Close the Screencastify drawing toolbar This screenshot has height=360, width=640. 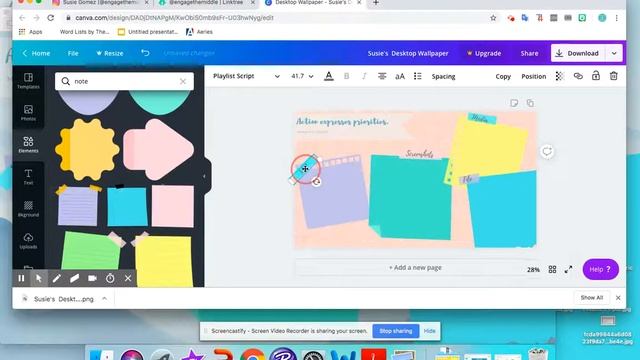click(x=128, y=278)
